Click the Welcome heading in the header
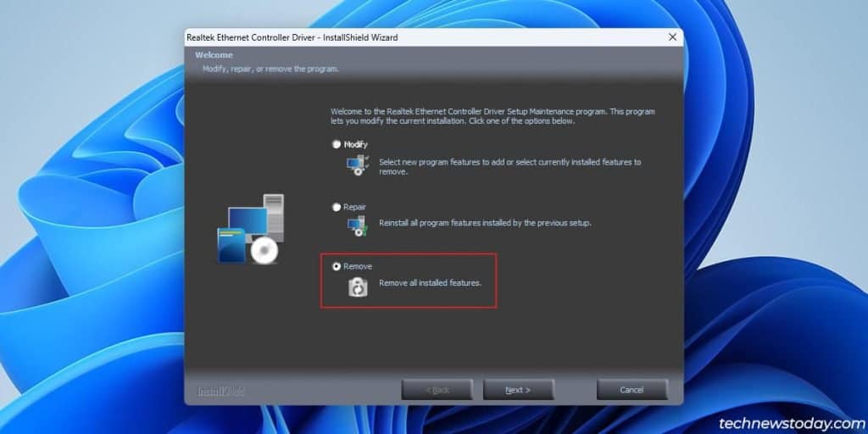 213,55
